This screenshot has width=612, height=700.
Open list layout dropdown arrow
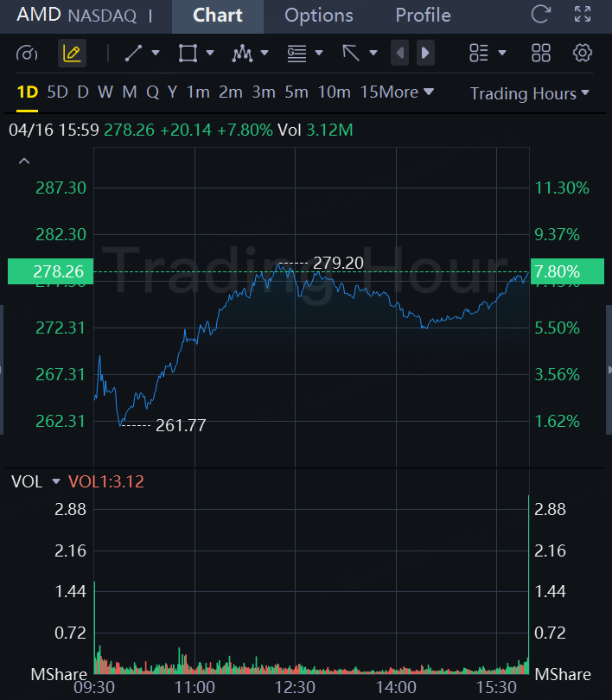coord(502,53)
